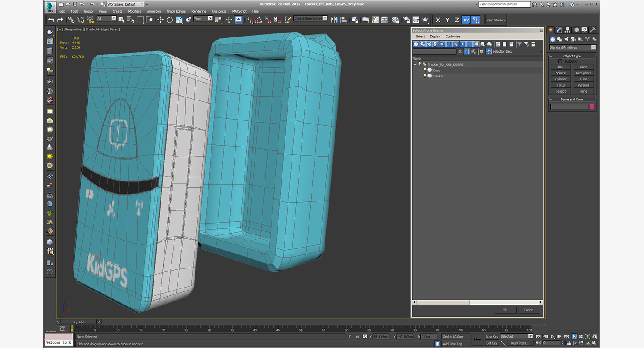The height and width of the screenshot is (348, 644).
Task: Open Create Selection Set dropdown
Action: [x=310, y=18]
